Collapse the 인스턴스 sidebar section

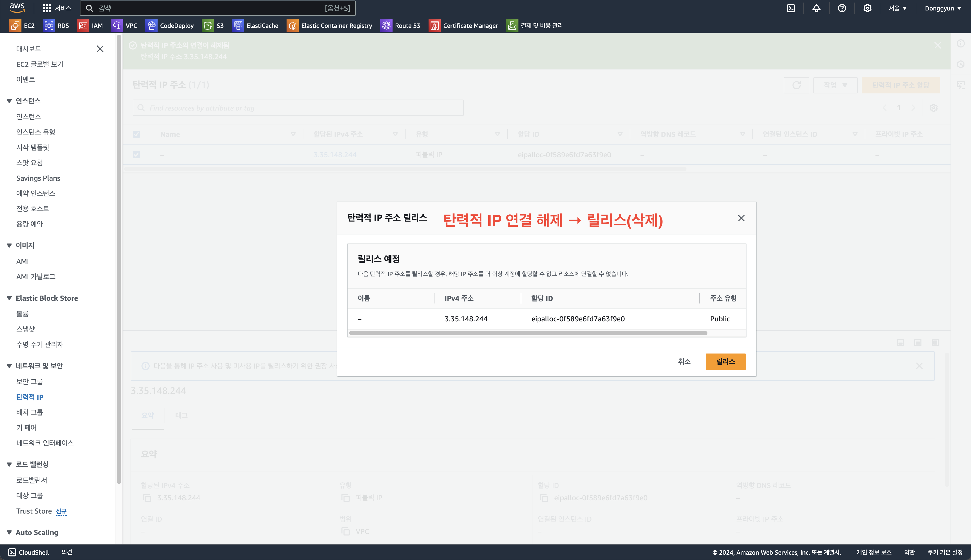point(9,101)
